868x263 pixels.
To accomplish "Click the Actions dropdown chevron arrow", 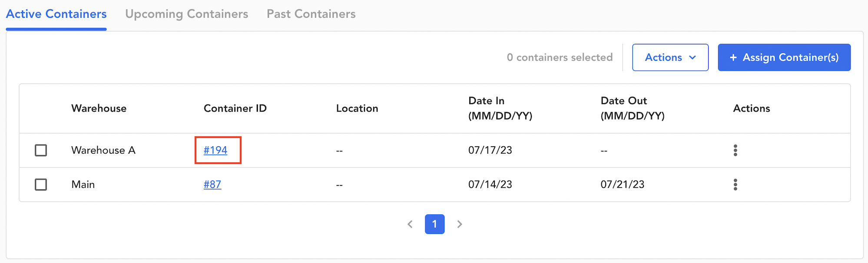I will click(692, 57).
